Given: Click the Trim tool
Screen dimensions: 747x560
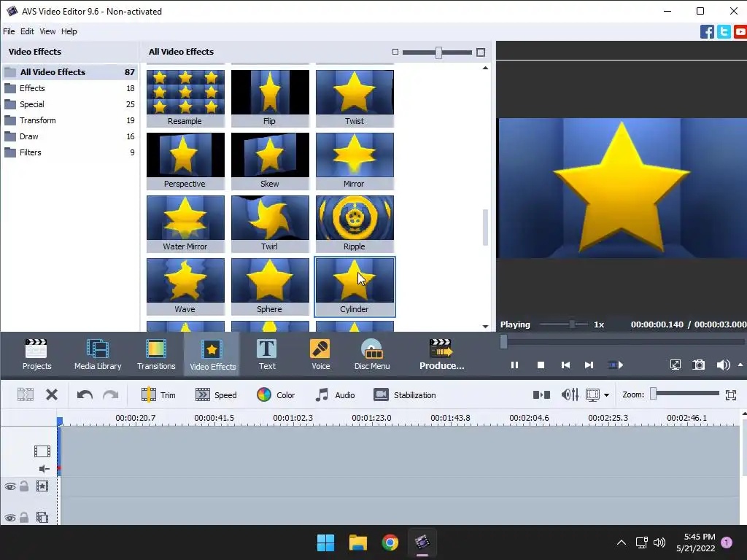Looking at the screenshot, I should 158,394.
